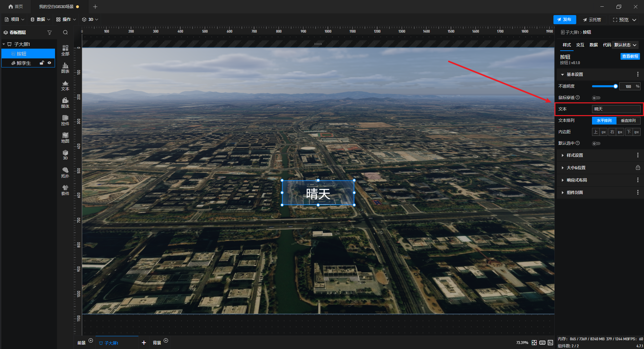
Task: Switch to the 样式 tab
Action: 567,45
